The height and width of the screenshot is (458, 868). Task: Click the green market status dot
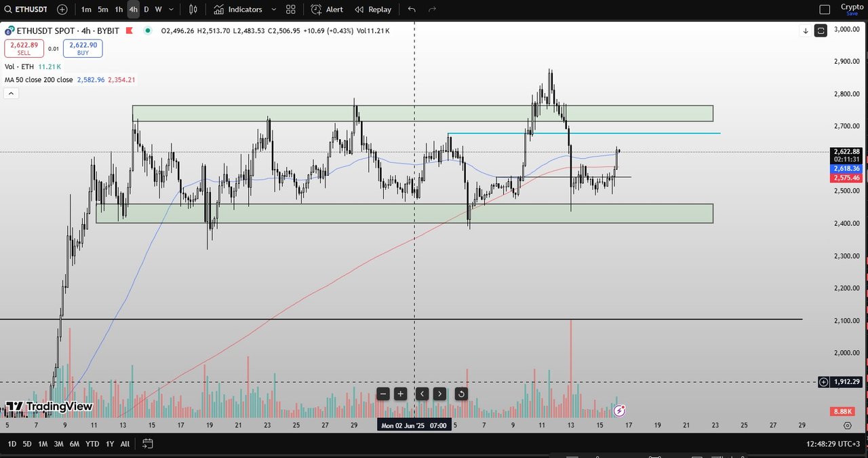(147, 31)
